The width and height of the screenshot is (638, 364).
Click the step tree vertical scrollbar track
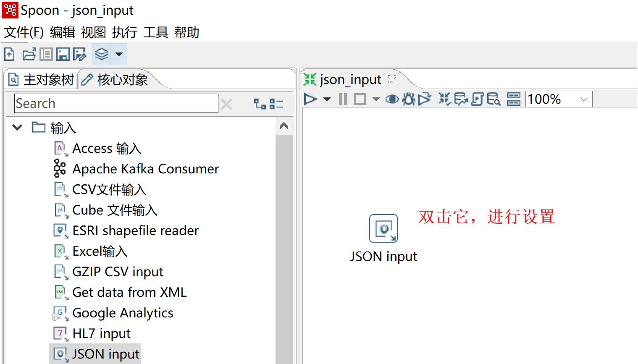tap(284, 249)
